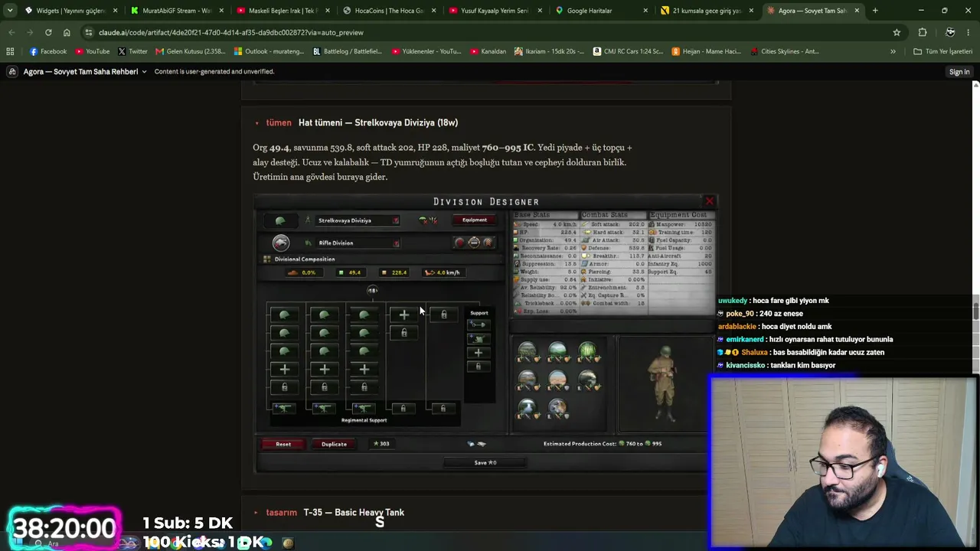Select first regimental support artillery slot
The image size is (980, 551).
point(284,409)
